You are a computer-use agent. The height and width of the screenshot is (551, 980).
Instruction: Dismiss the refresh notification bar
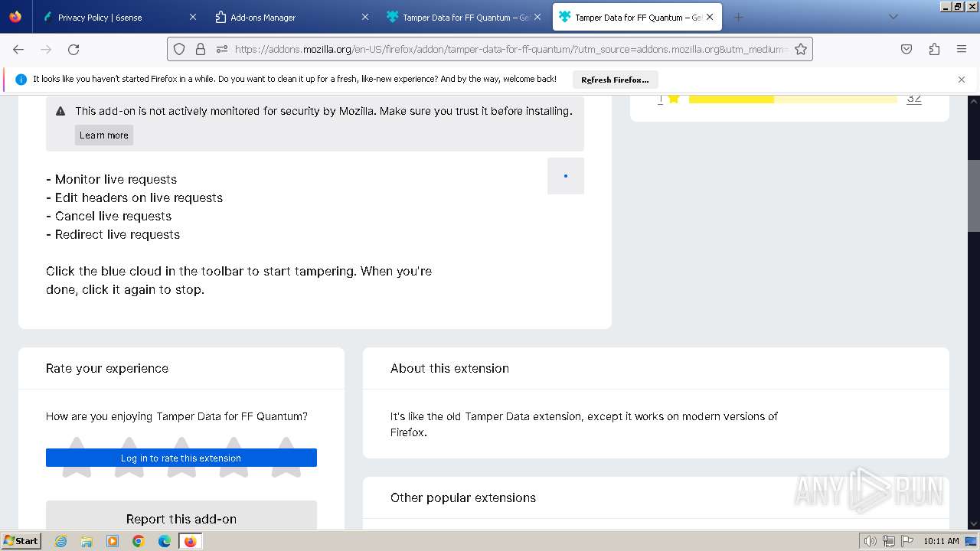962,80
